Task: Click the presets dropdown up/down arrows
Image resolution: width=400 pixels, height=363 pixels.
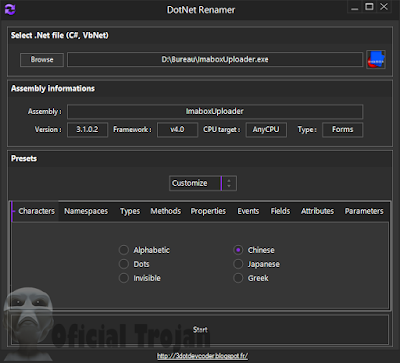Action: pos(229,183)
